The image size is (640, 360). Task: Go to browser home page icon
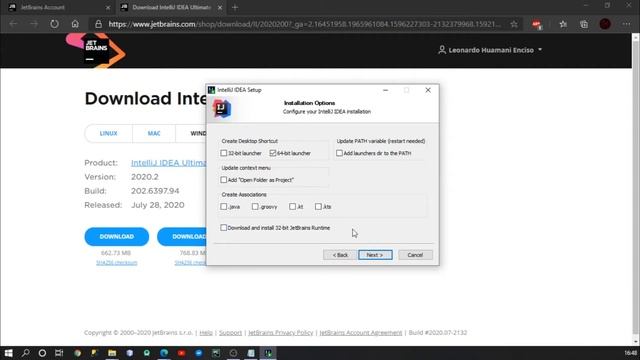(75, 24)
